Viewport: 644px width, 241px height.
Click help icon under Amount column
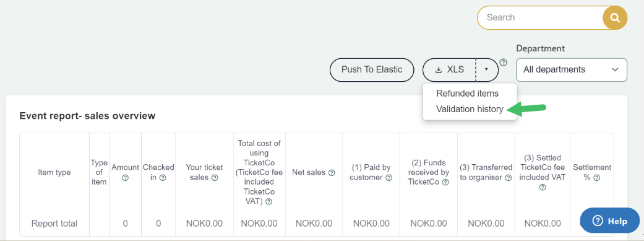(x=125, y=178)
